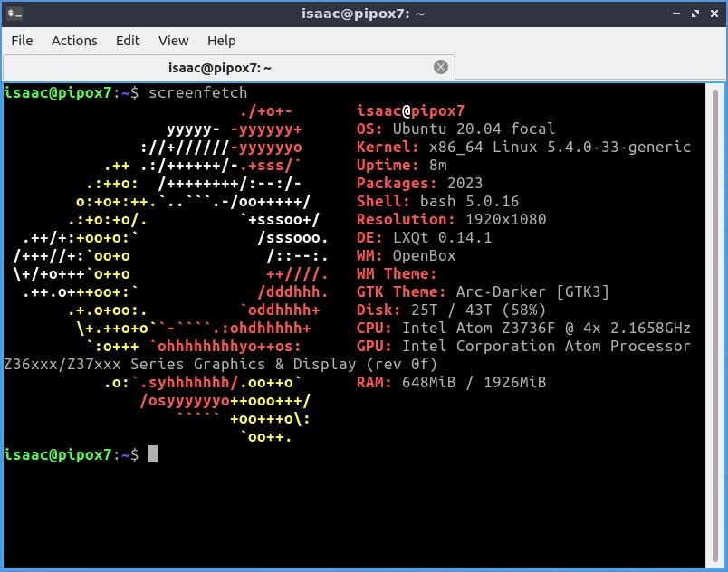Click the red isaac@pipox7 header in screenfetch output

pyautogui.click(x=410, y=110)
